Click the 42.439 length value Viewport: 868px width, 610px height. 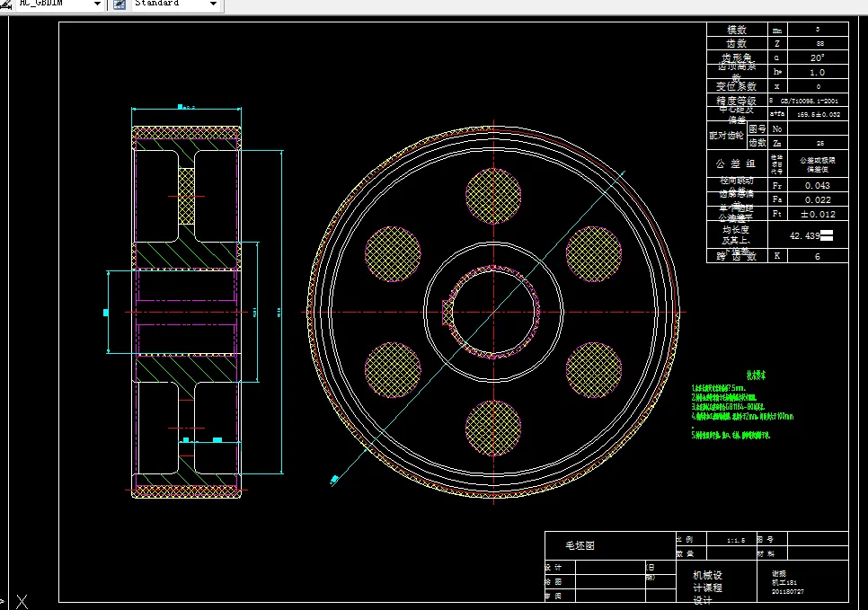pos(805,235)
